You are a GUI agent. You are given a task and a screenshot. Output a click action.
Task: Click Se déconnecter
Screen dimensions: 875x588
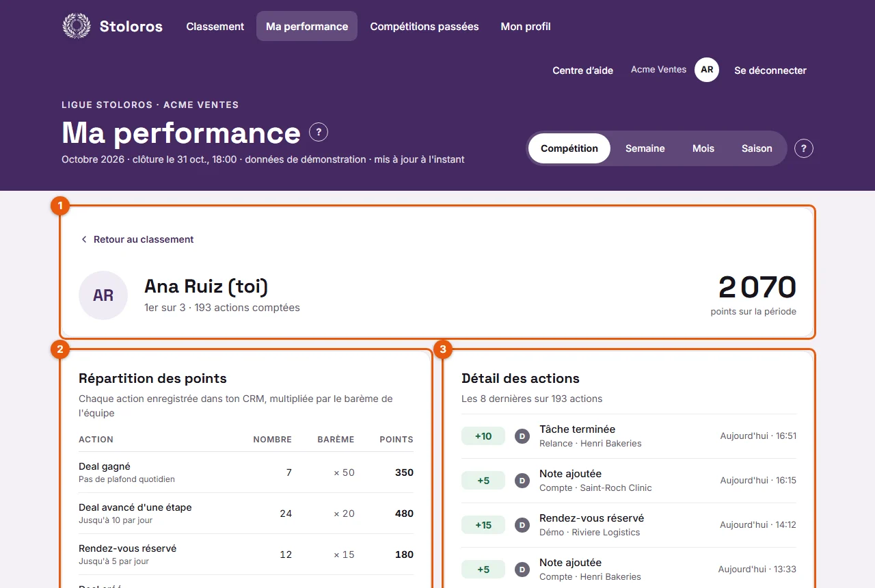pyautogui.click(x=770, y=70)
